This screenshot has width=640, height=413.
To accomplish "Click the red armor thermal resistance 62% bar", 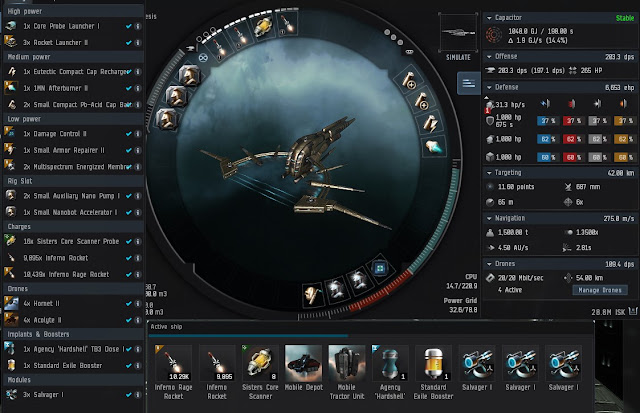I will (573, 139).
